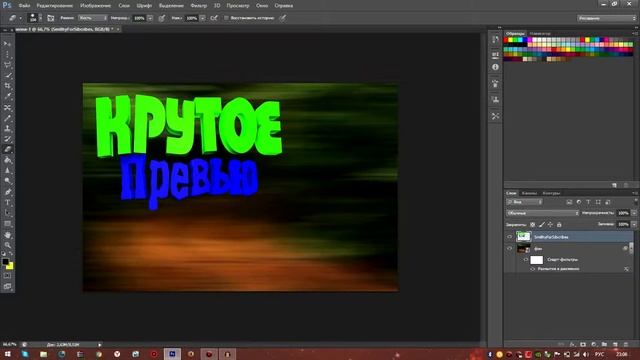The height and width of the screenshot is (360, 640).
Task: Open the History panel icon
Action: point(495,40)
